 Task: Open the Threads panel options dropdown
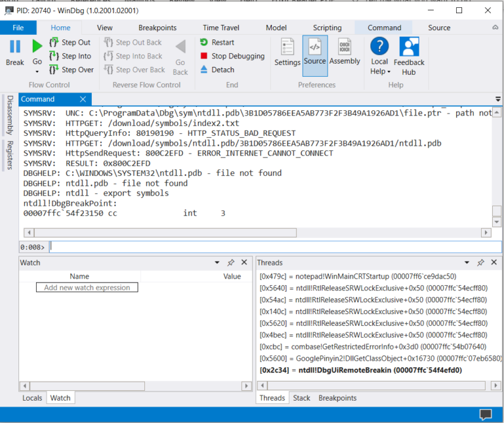(x=468, y=263)
